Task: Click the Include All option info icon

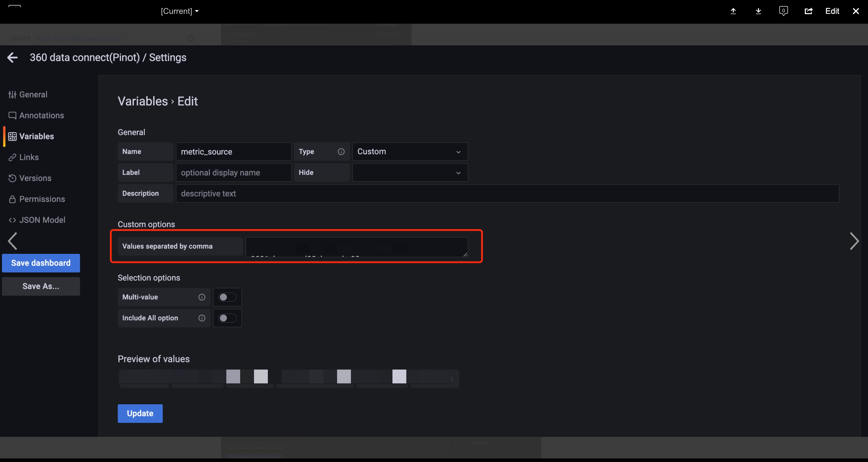Action: 202,318
